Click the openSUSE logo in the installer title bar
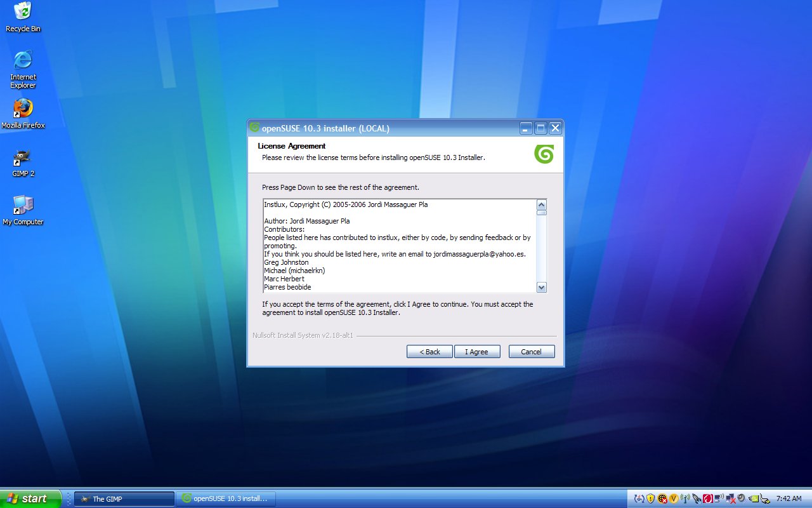 [x=254, y=128]
